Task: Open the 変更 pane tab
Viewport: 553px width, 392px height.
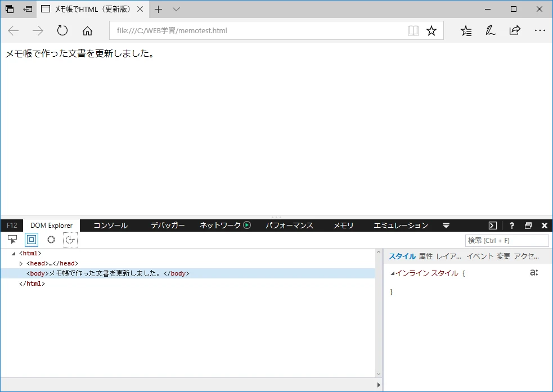Action: pyautogui.click(x=503, y=256)
